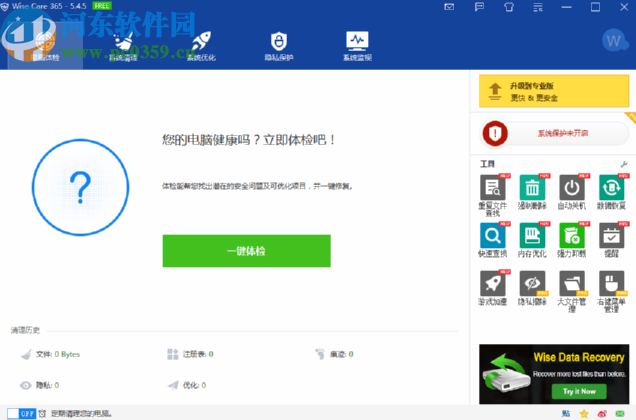Open the 内存优化 memory optimizer tool
Viewport: 636px width, 420px height.
pyautogui.click(x=532, y=240)
